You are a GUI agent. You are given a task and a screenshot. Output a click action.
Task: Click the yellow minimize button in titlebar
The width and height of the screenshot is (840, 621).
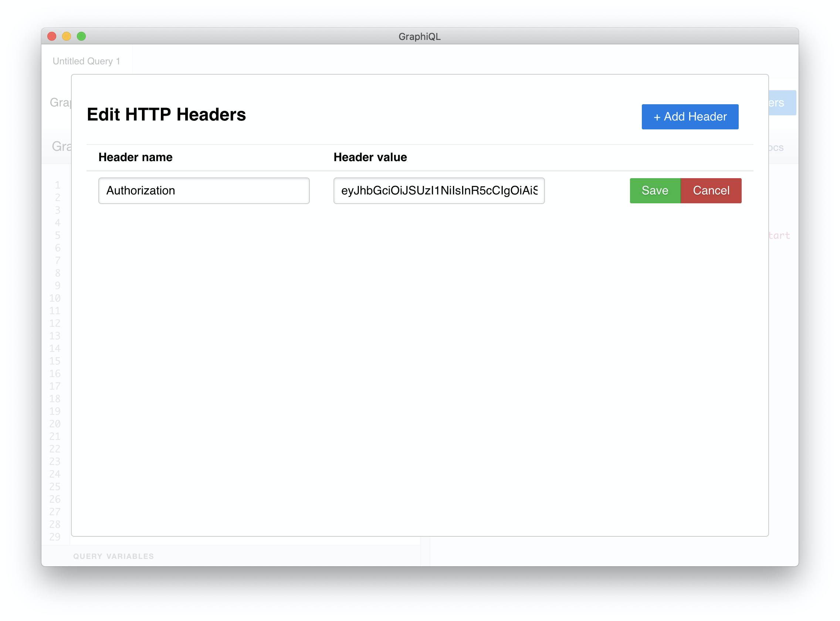(x=67, y=37)
